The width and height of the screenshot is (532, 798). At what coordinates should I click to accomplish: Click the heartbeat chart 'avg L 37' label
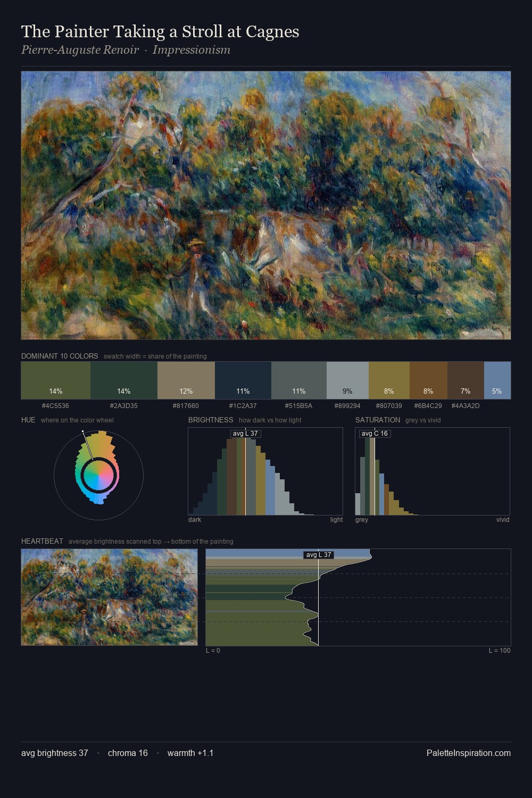click(318, 555)
